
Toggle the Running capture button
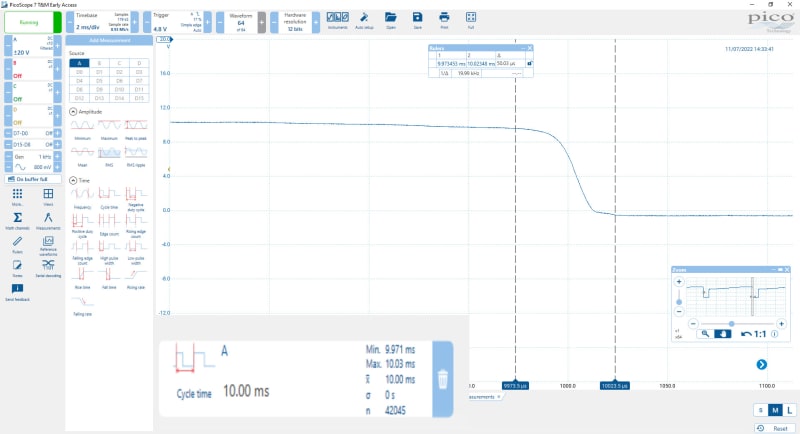coord(29,22)
